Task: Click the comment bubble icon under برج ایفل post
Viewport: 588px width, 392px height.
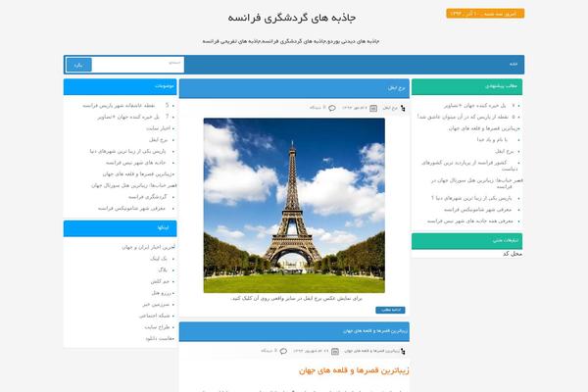Action: [x=332, y=108]
